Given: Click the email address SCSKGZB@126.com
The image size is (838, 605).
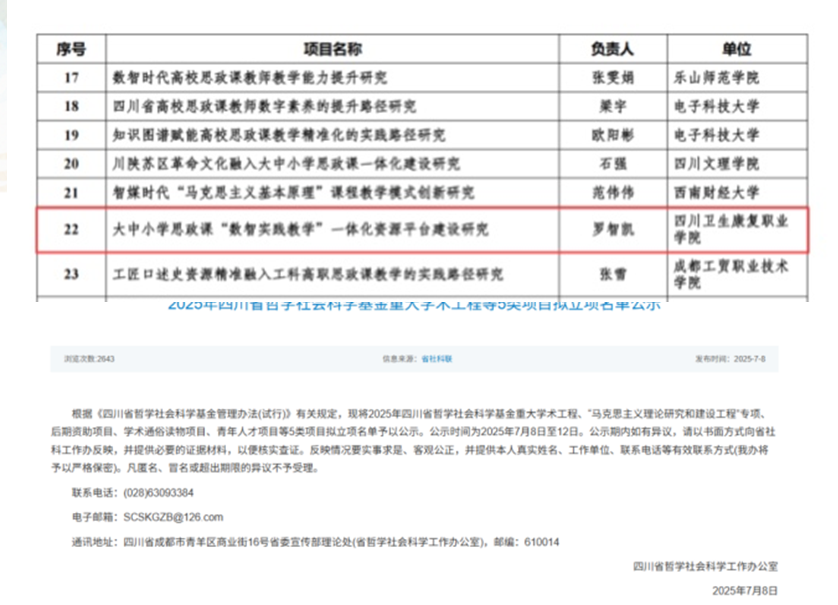Looking at the screenshot, I should pyautogui.click(x=173, y=517).
